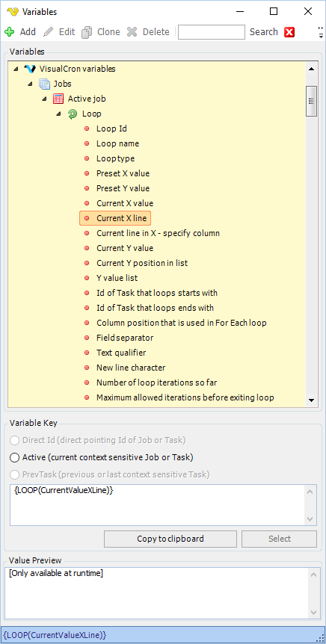
Task: Click the green Loop cycle icon
Action: [x=73, y=114]
